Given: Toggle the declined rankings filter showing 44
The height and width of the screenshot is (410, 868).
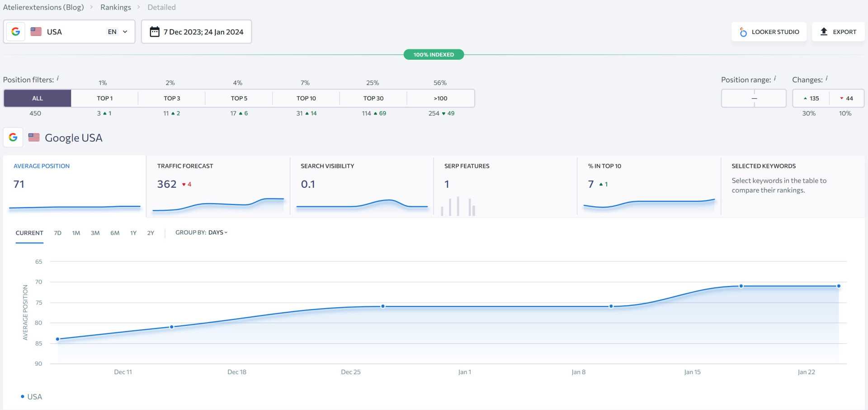Looking at the screenshot, I should tap(846, 98).
